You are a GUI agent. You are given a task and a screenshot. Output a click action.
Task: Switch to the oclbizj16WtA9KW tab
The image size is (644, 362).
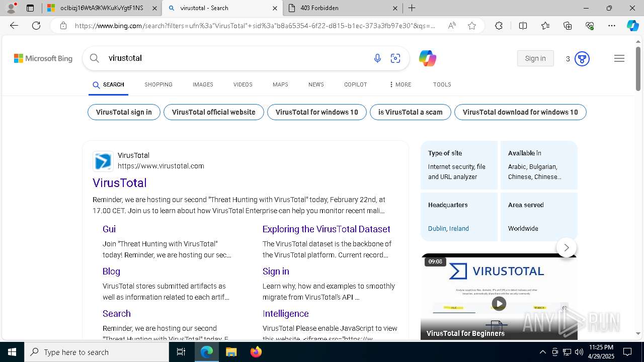click(102, 8)
